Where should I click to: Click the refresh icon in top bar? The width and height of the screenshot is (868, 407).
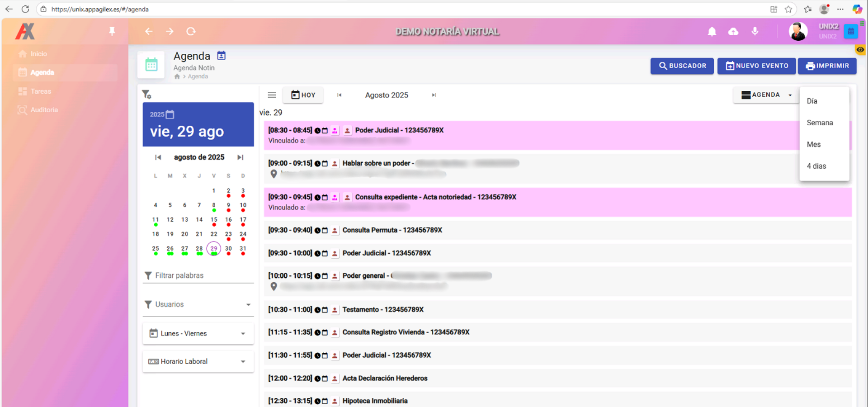click(191, 31)
